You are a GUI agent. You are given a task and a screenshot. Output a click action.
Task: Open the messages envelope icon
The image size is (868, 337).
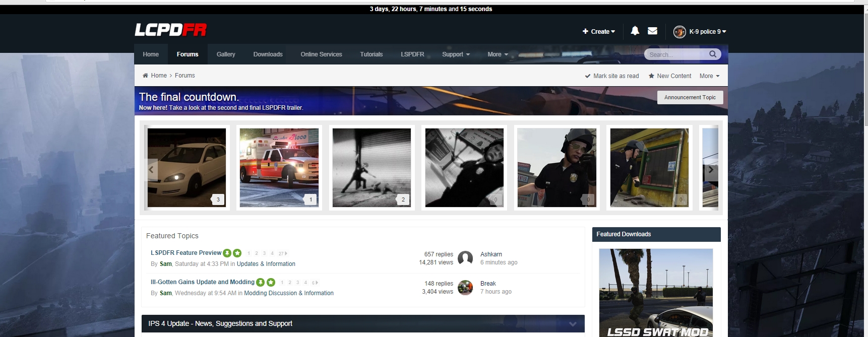pos(652,31)
